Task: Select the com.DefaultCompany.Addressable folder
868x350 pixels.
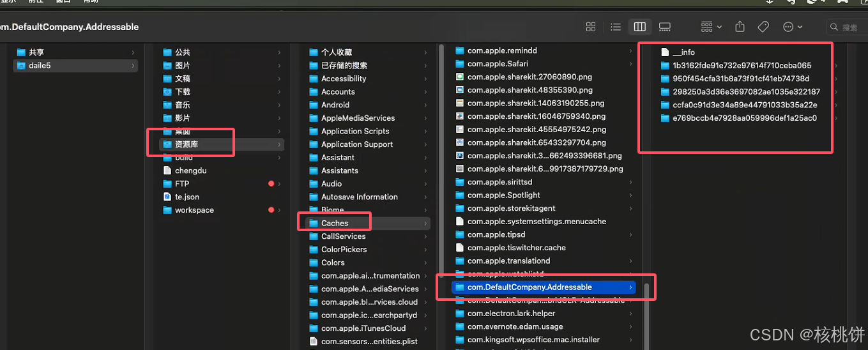Action: click(x=544, y=287)
